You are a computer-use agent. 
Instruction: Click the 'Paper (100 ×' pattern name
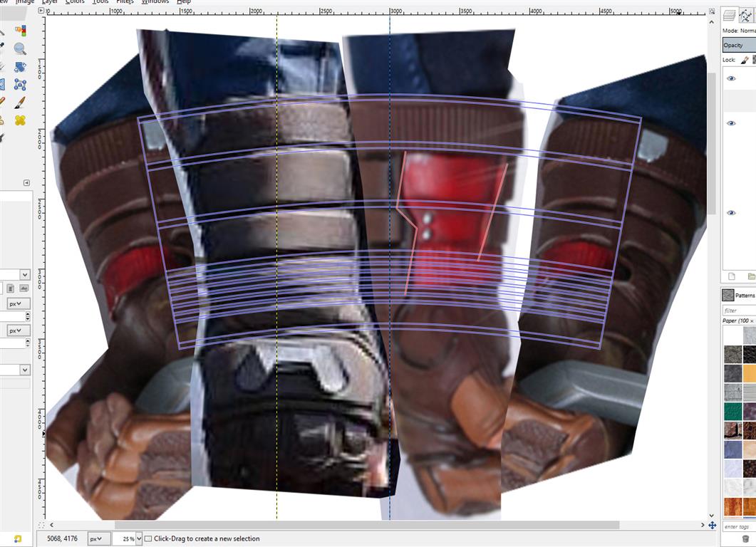pos(739,321)
